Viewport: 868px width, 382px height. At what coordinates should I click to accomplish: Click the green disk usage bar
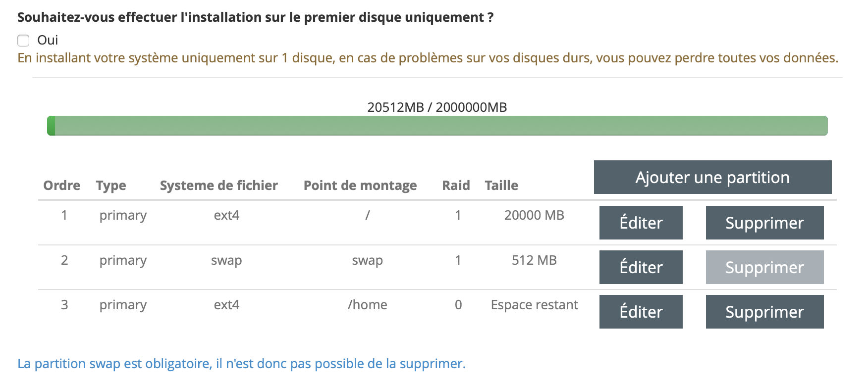point(437,126)
